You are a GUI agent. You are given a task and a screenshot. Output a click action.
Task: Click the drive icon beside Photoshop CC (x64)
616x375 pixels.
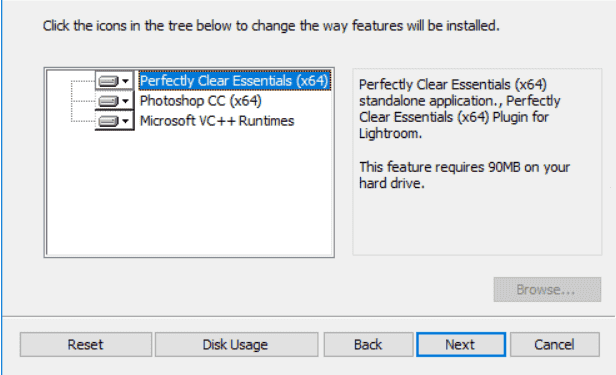click(x=108, y=101)
